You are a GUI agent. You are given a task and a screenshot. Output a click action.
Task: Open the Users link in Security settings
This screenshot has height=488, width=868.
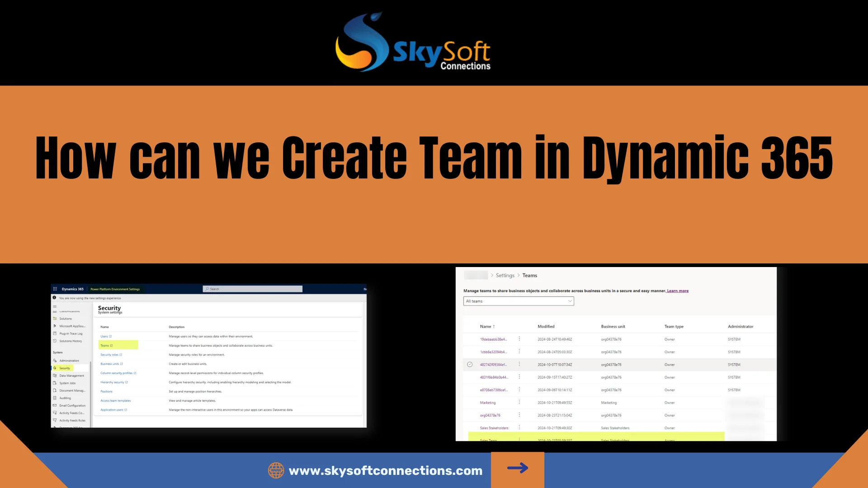coord(104,337)
